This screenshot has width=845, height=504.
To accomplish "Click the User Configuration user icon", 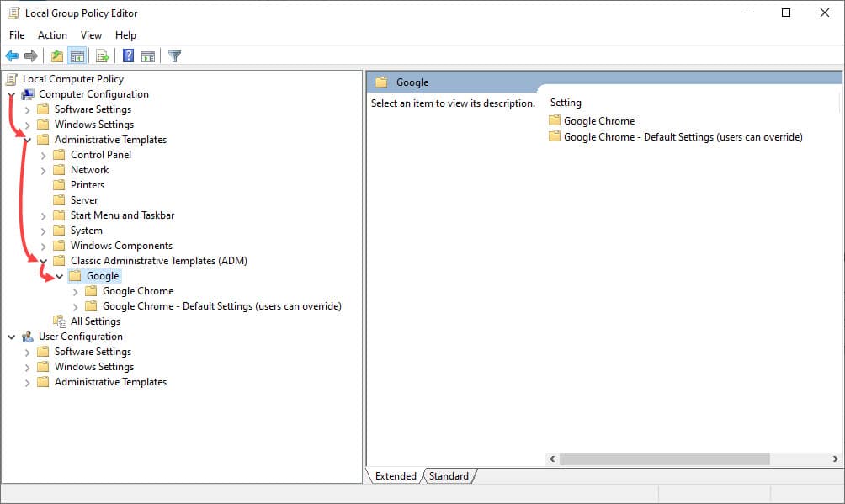I will (28, 337).
